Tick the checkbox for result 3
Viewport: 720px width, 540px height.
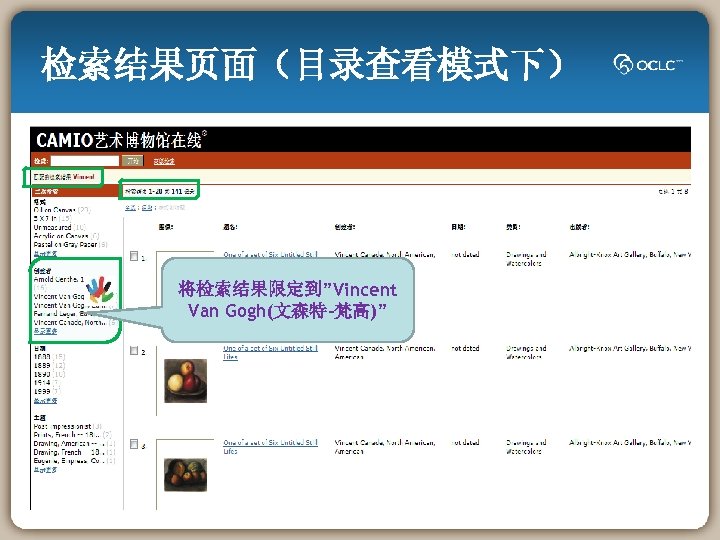pos(134,444)
